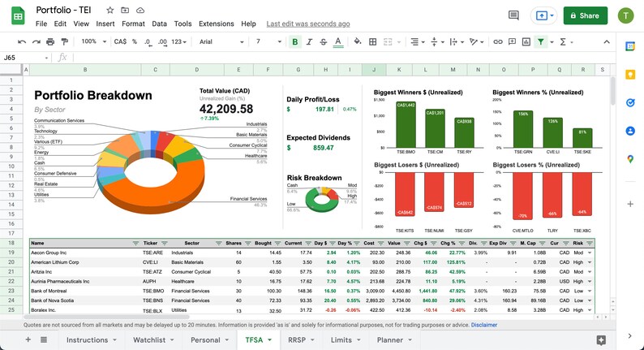The width and height of the screenshot is (644, 350).
Task: Open Last edit was seconds ago link
Action: pyautogui.click(x=308, y=24)
